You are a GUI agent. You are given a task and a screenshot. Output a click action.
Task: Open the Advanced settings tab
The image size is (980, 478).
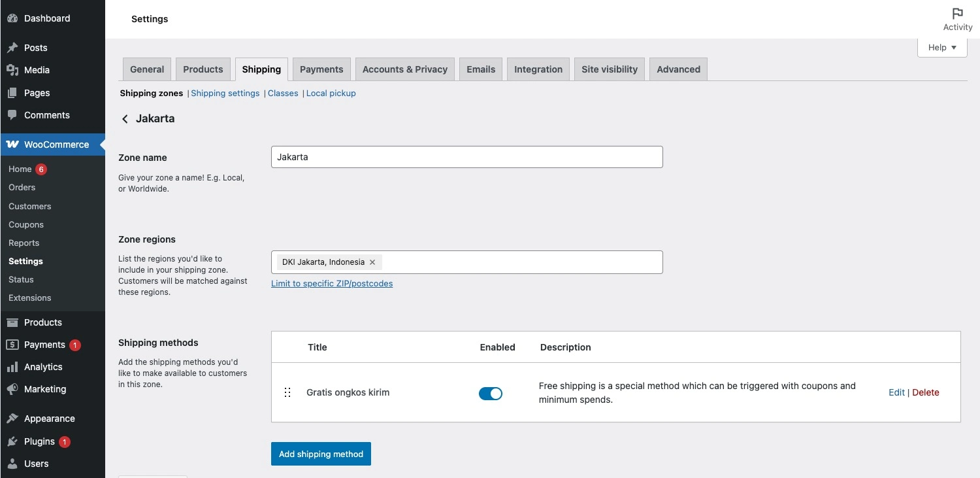[678, 69]
